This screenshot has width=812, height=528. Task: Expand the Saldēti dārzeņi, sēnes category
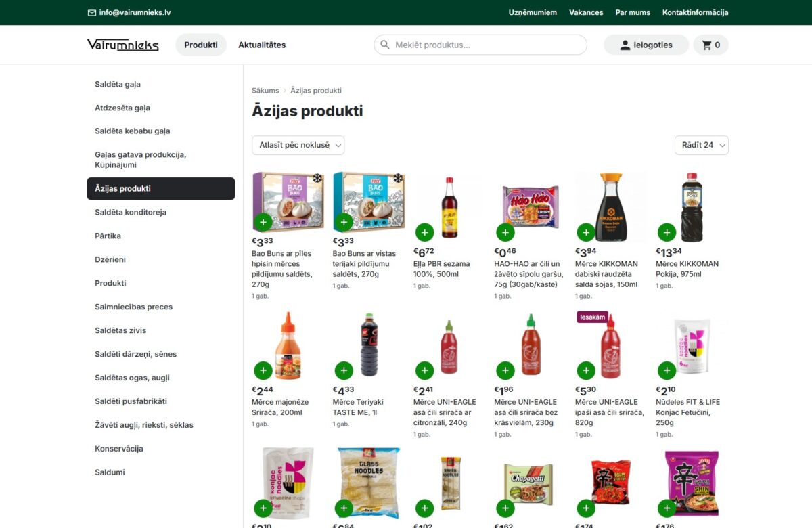(136, 353)
